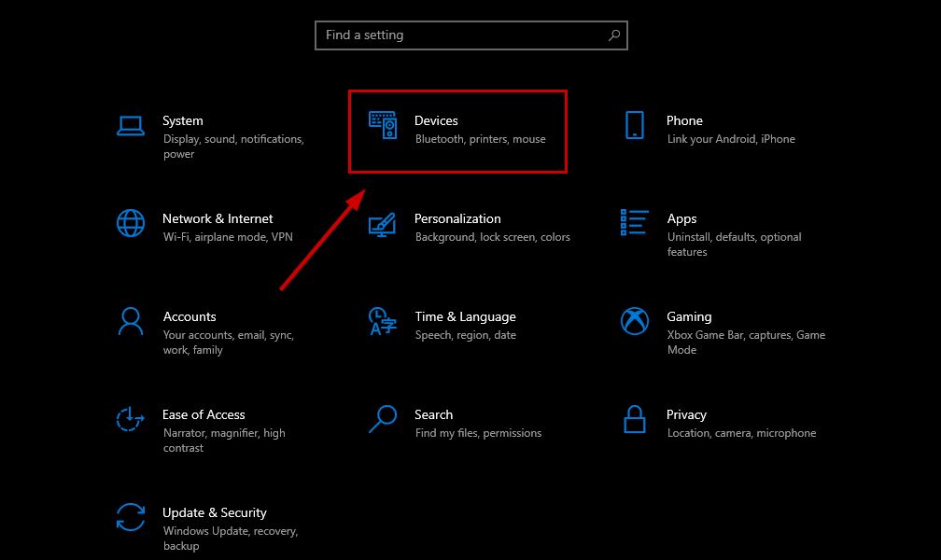Select the Network & Internet globe icon

point(130,223)
